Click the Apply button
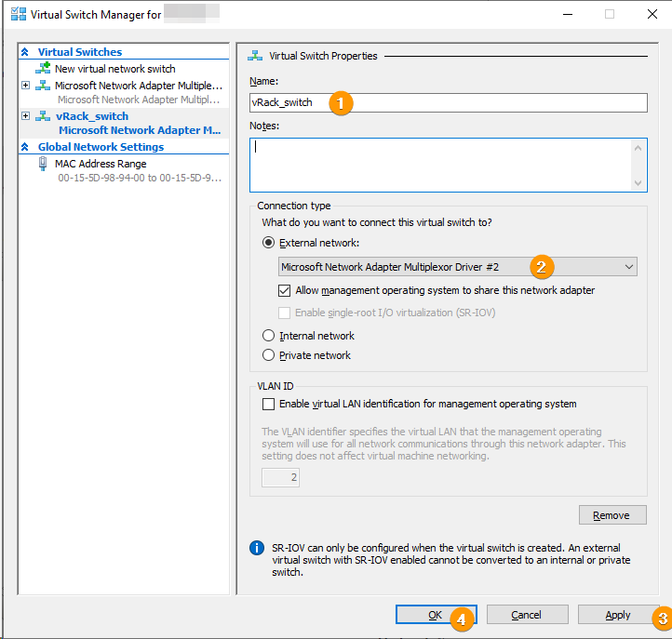 click(x=618, y=615)
